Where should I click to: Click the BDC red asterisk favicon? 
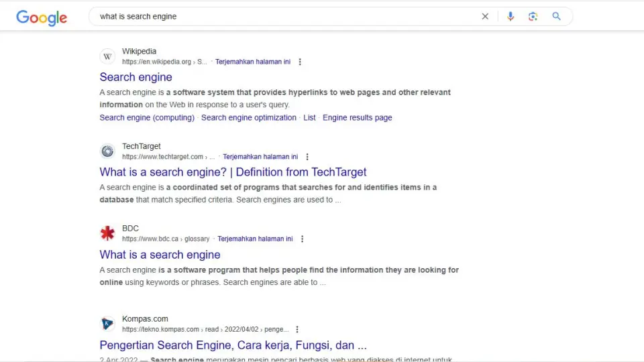tap(107, 233)
